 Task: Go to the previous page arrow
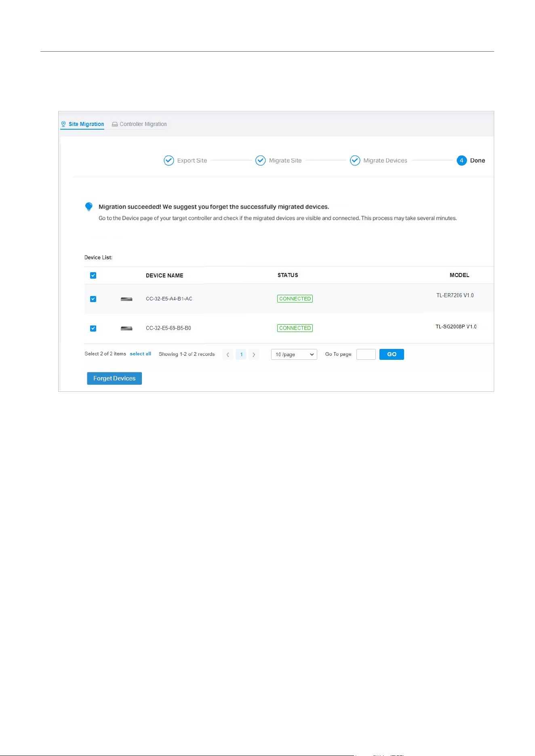pyautogui.click(x=227, y=355)
